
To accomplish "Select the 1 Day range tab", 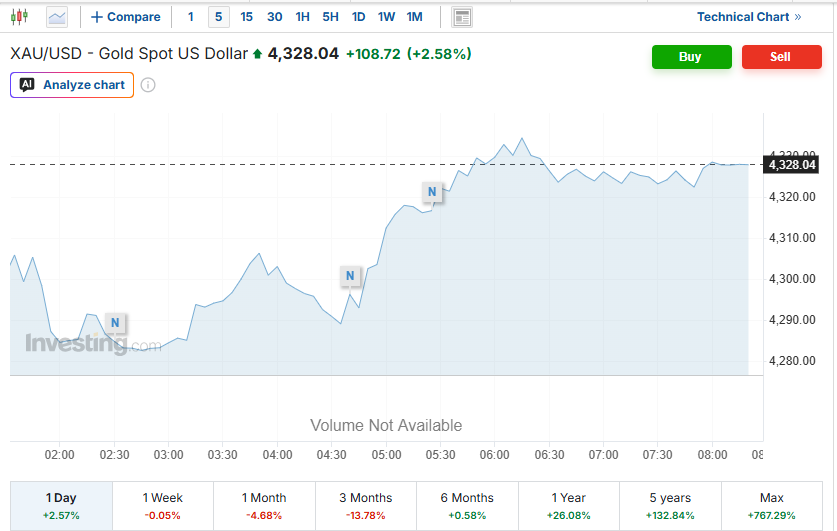I will pos(61,506).
